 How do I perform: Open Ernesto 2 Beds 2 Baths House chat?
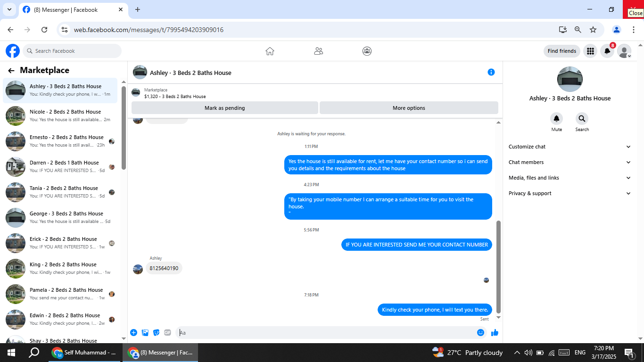60,141
